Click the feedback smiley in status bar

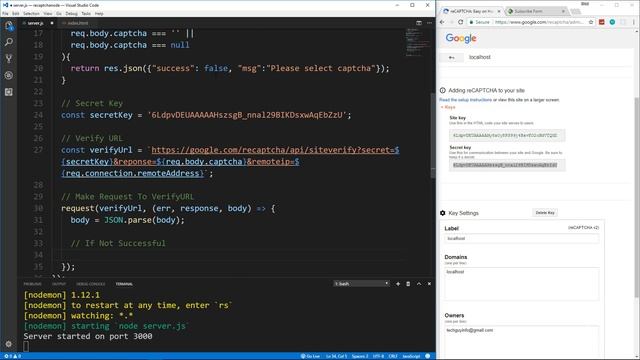[x=427, y=356]
